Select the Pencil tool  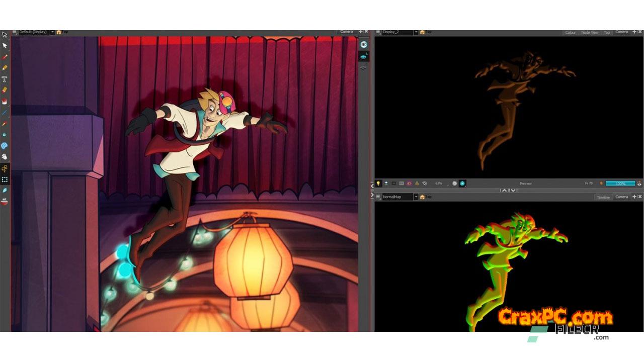(x=5, y=68)
